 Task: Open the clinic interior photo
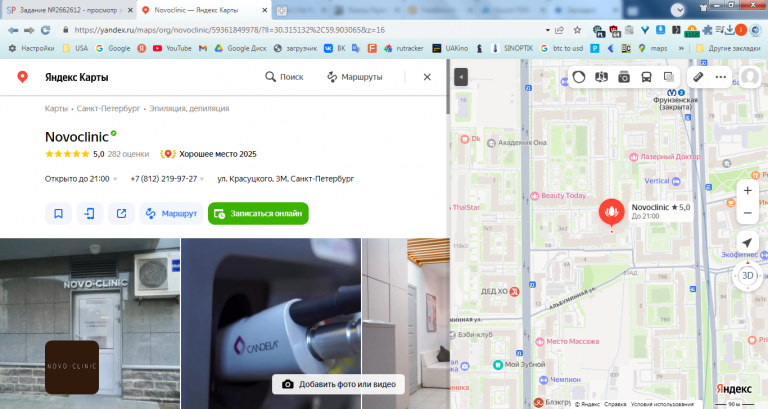click(406, 323)
